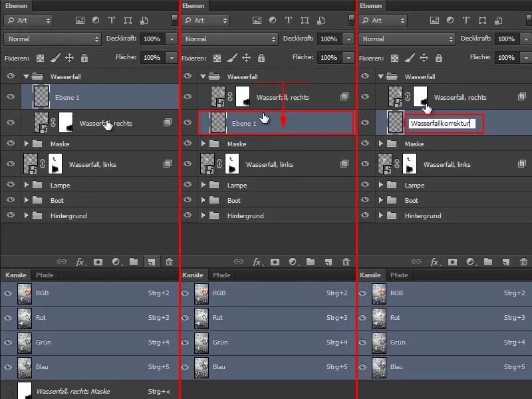Expand the Lampe group in middle panel

click(x=203, y=186)
